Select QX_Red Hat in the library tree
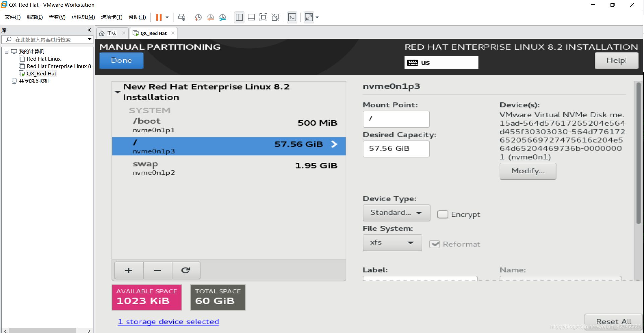Image resolution: width=644 pixels, height=333 pixels. pos(41,74)
